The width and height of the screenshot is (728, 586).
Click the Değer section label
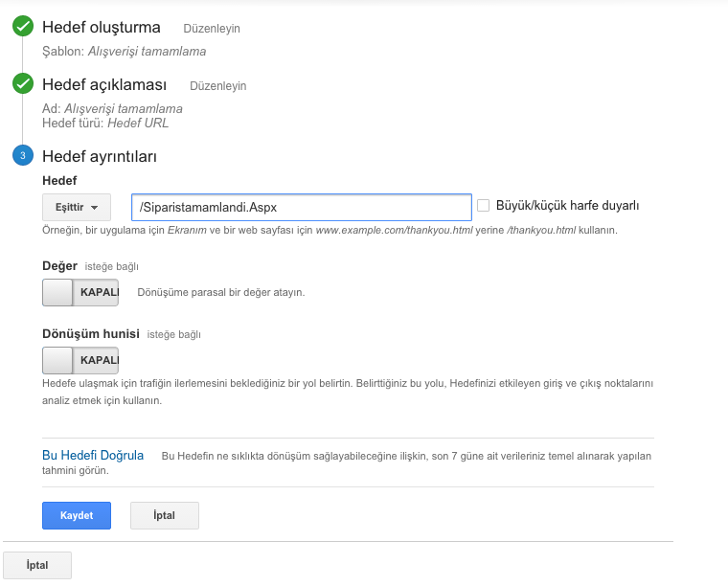[60, 266]
